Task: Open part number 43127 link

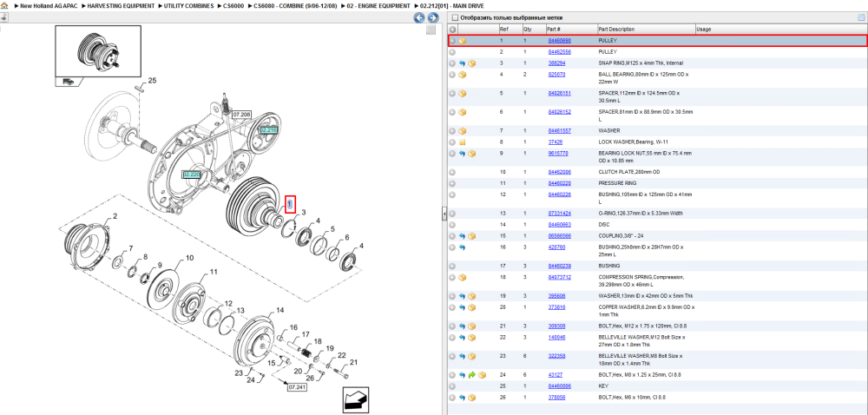Action: (x=556, y=375)
